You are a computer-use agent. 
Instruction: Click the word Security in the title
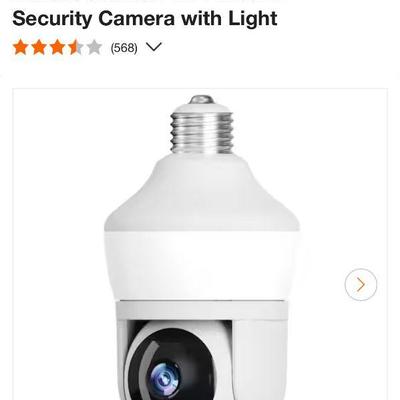click(52, 18)
